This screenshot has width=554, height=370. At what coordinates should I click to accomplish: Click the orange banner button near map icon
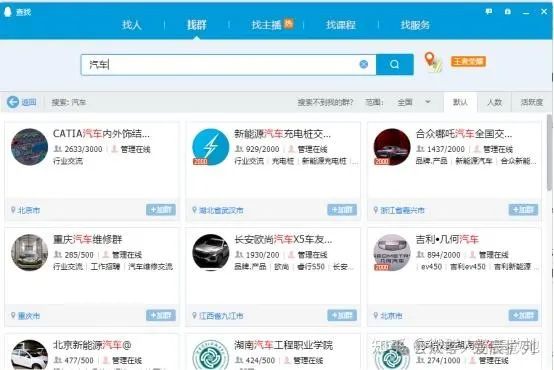(x=468, y=61)
